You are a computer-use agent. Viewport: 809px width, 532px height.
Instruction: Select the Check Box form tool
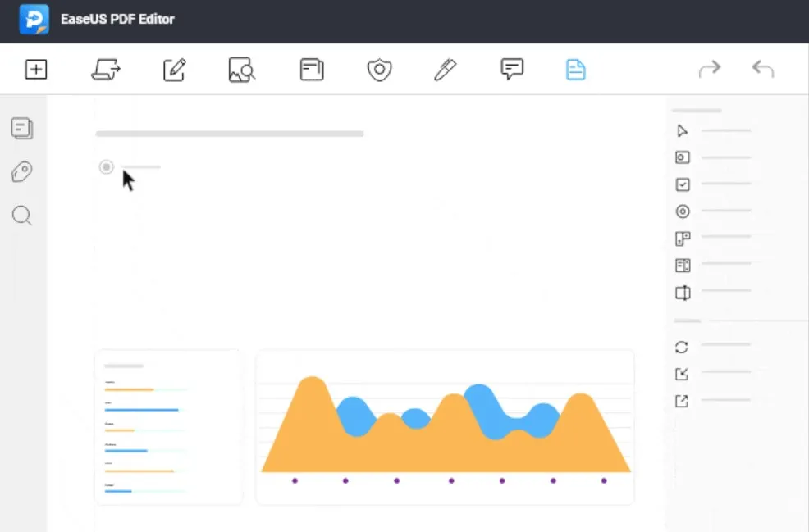pos(682,184)
